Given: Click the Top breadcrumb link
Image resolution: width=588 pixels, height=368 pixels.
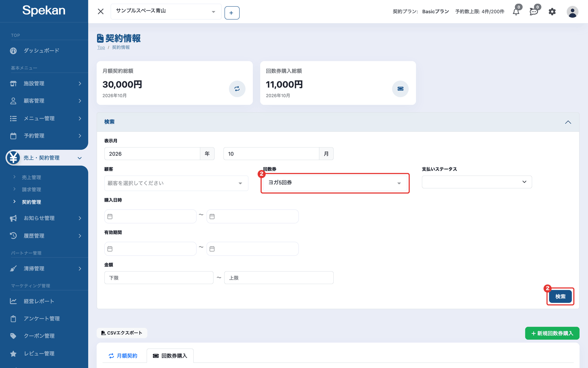Looking at the screenshot, I should (101, 47).
